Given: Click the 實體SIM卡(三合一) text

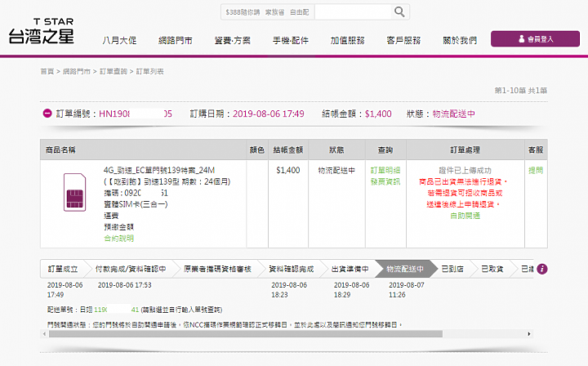Looking at the screenshot, I should [x=136, y=204].
